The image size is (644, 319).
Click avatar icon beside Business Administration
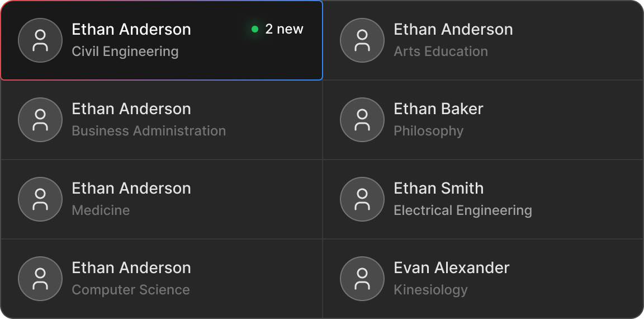pyautogui.click(x=40, y=120)
